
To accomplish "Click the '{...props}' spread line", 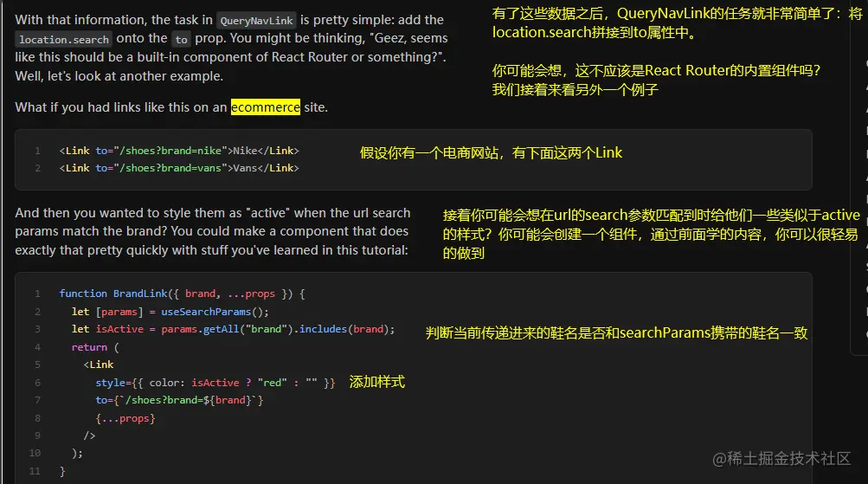I will 125,418.
